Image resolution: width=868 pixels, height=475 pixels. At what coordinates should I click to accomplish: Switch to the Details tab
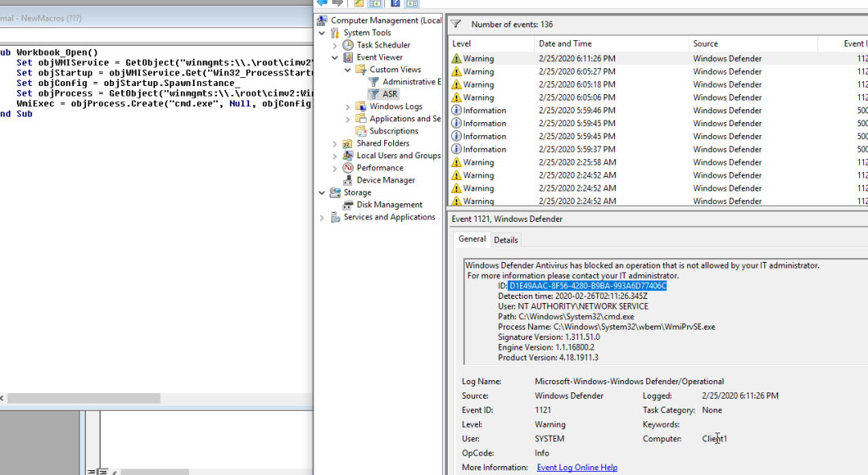click(x=506, y=240)
